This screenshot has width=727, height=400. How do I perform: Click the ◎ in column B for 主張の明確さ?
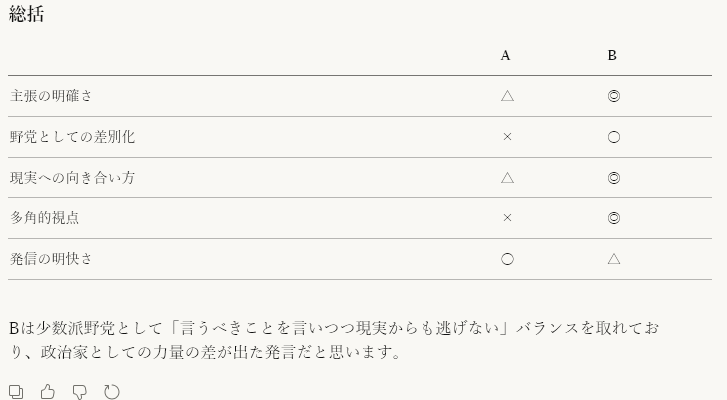[614, 96]
